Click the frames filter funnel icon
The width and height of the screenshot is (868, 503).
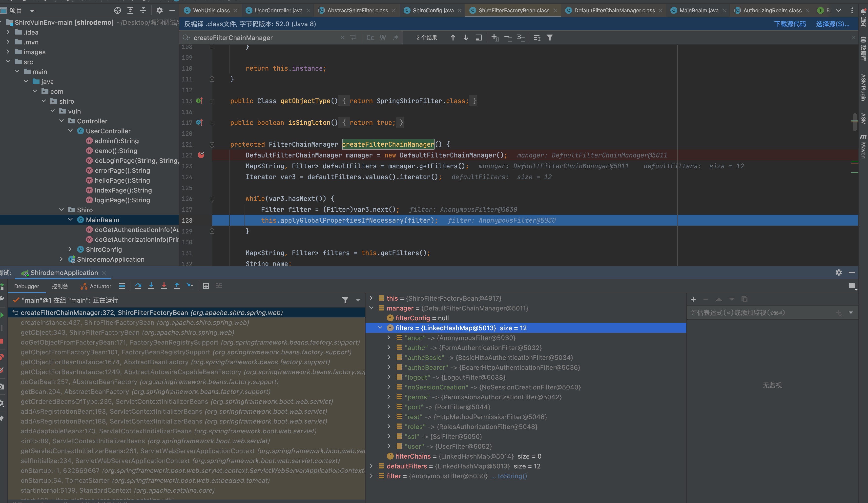345,300
